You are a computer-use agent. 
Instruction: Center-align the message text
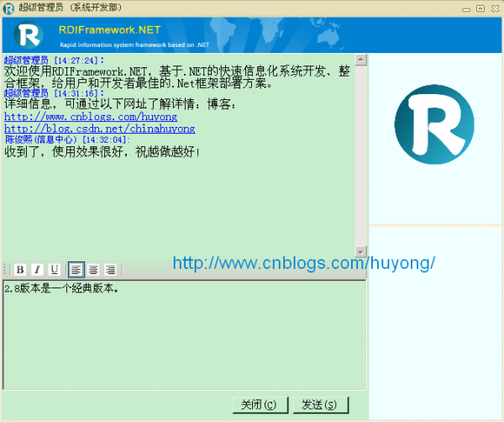(93, 270)
